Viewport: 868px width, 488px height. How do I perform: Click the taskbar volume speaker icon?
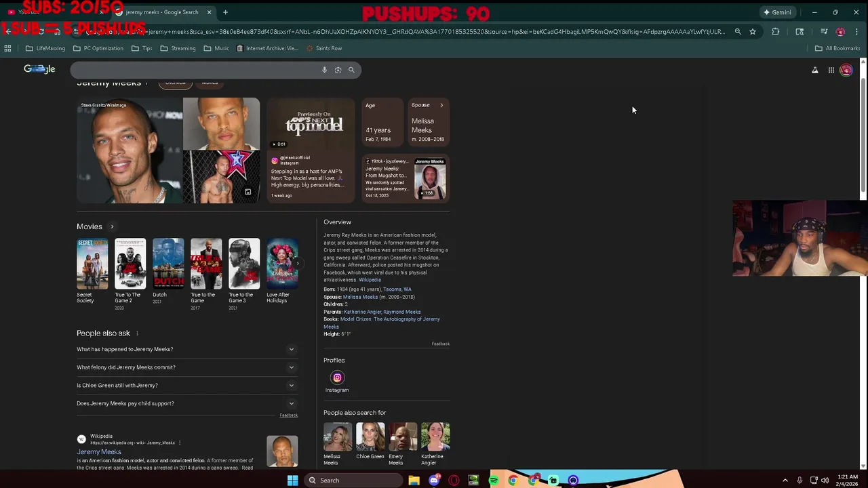coord(825,481)
